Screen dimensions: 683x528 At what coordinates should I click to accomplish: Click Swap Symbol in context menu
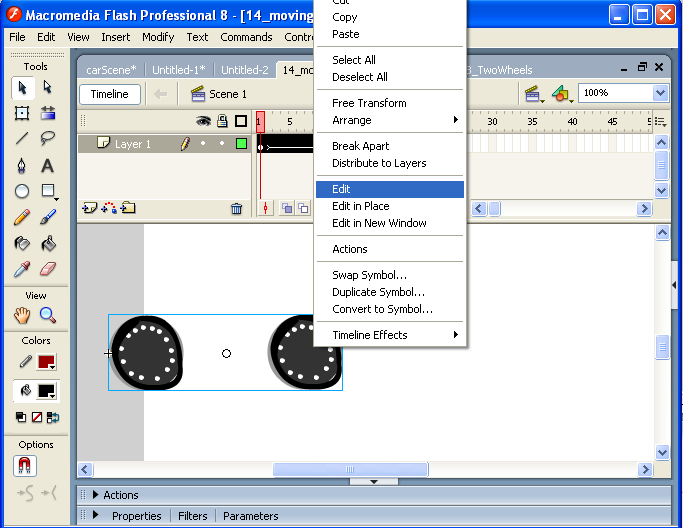(369, 275)
